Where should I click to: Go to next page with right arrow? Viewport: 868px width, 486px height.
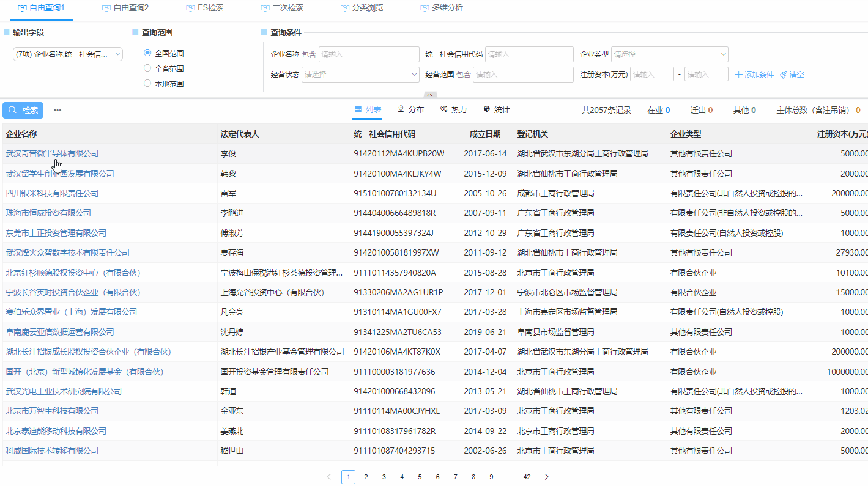[546, 477]
